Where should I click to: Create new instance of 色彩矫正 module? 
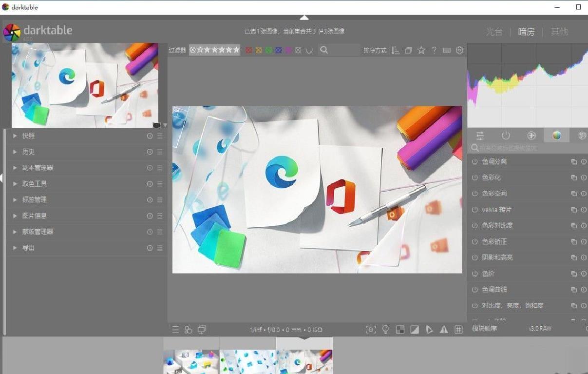pyautogui.click(x=574, y=242)
